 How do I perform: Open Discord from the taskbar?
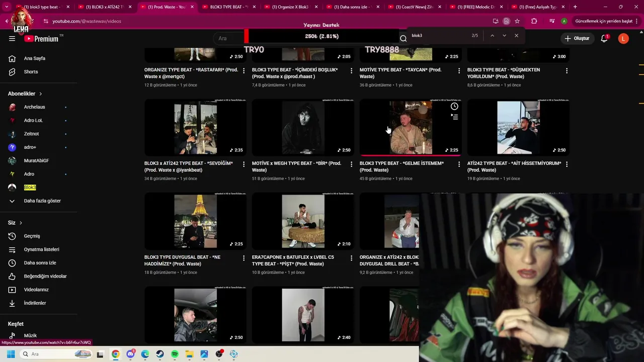(x=131, y=354)
